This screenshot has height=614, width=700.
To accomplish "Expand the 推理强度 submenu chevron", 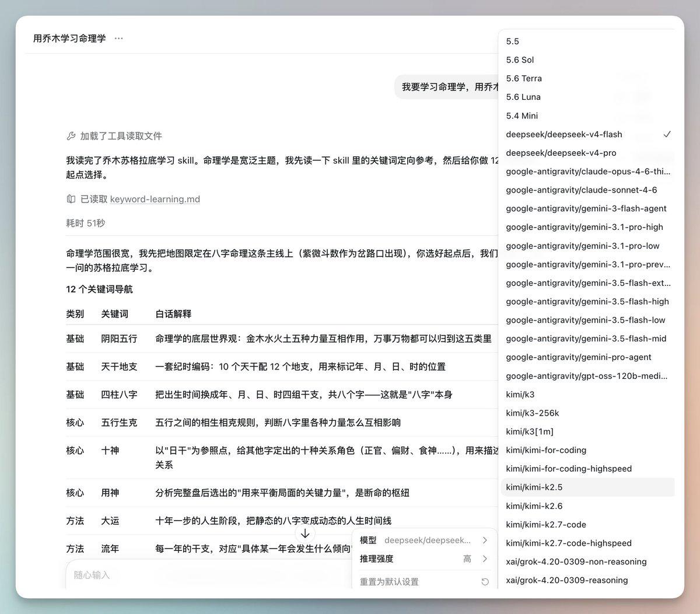I will tap(485, 559).
